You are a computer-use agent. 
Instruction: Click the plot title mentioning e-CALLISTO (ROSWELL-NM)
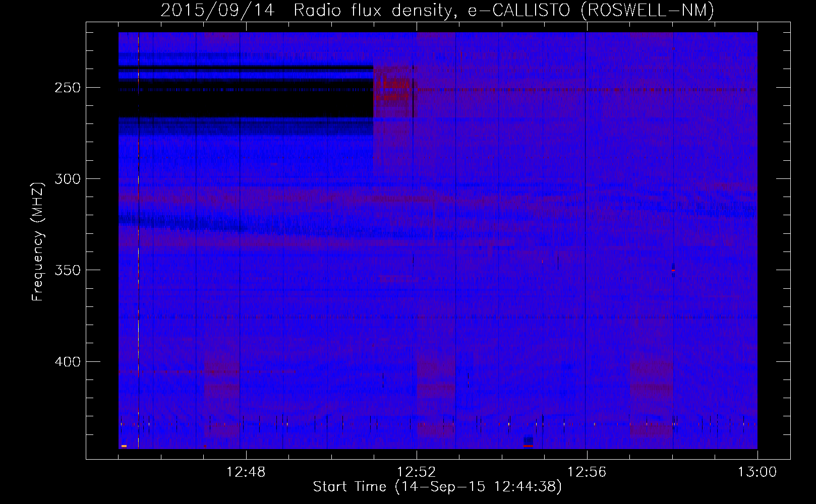pos(437,10)
